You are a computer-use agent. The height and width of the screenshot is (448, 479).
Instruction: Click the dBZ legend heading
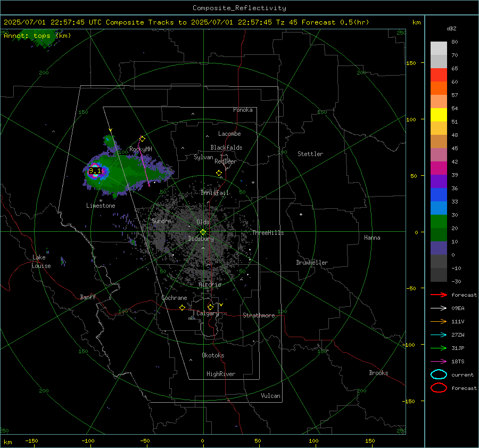(451, 29)
